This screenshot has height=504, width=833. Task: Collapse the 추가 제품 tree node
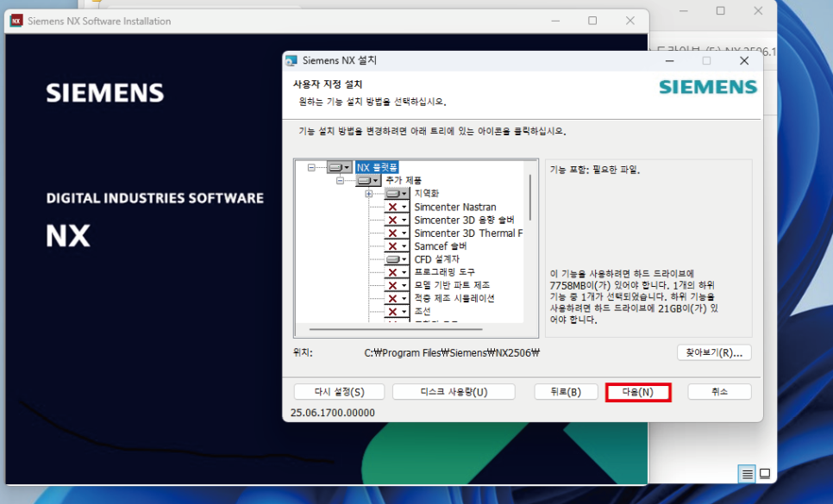point(340,181)
